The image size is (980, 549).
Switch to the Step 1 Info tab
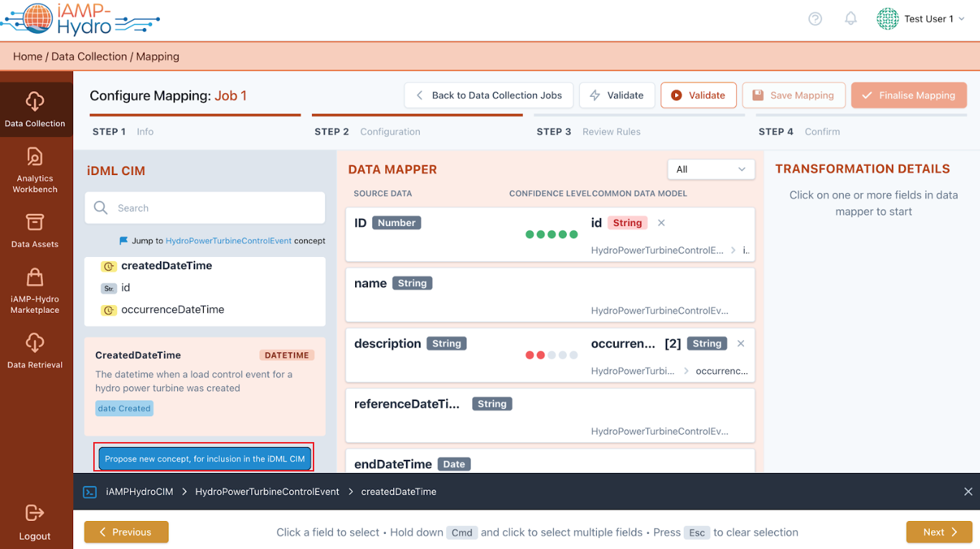click(x=123, y=132)
